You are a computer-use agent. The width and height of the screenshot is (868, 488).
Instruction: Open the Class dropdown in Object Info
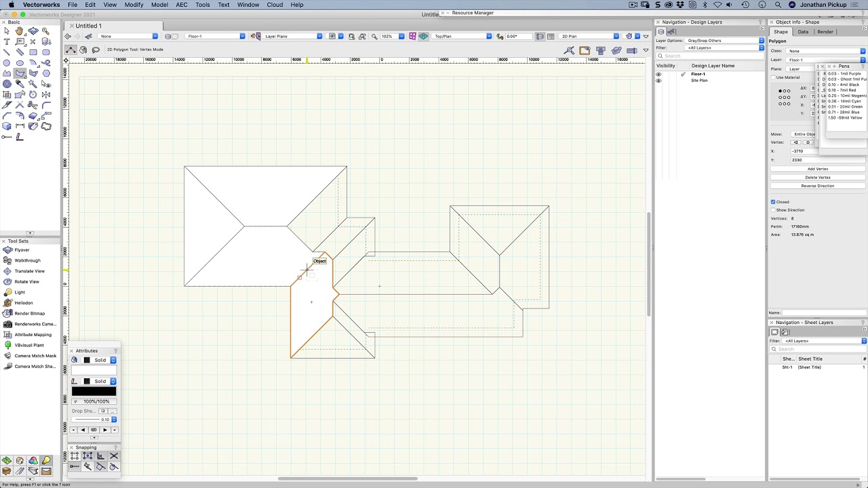click(826, 51)
